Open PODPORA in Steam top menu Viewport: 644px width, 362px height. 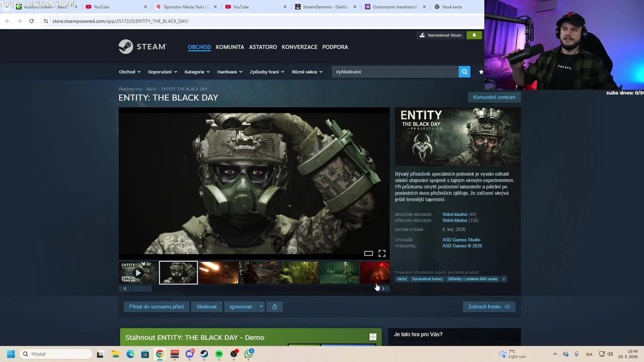335,47
